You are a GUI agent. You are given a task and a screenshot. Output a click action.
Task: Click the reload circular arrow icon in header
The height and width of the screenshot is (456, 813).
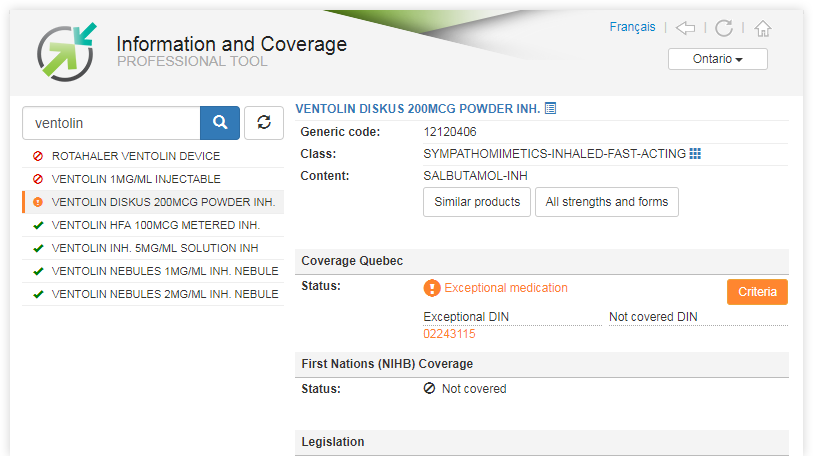tap(724, 27)
